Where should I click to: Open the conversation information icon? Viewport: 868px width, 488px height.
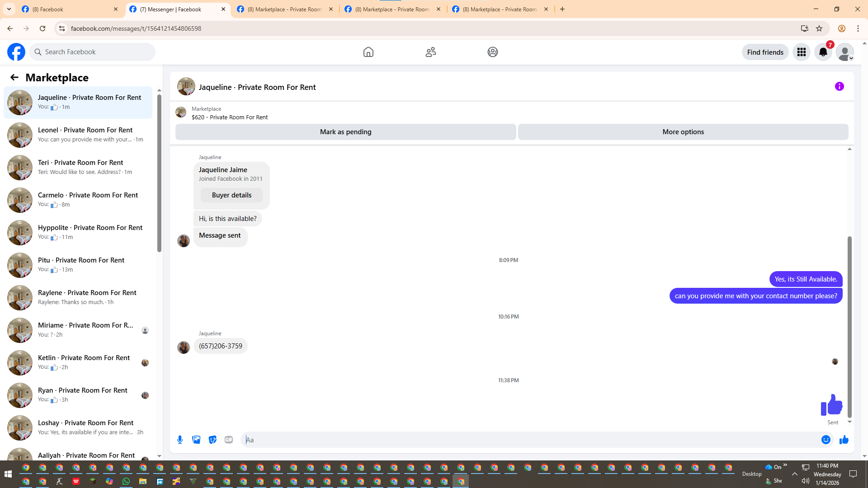pyautogui.click(x=839, y=86)
